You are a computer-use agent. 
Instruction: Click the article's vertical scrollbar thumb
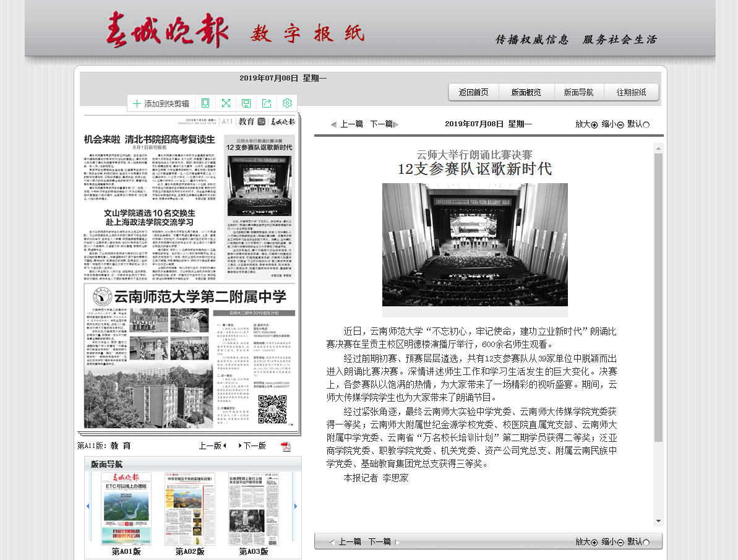pos(658,297)
